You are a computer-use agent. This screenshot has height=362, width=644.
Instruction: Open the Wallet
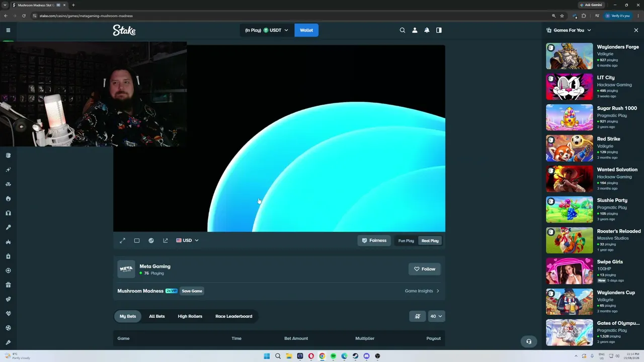click(x=306, y=30)
